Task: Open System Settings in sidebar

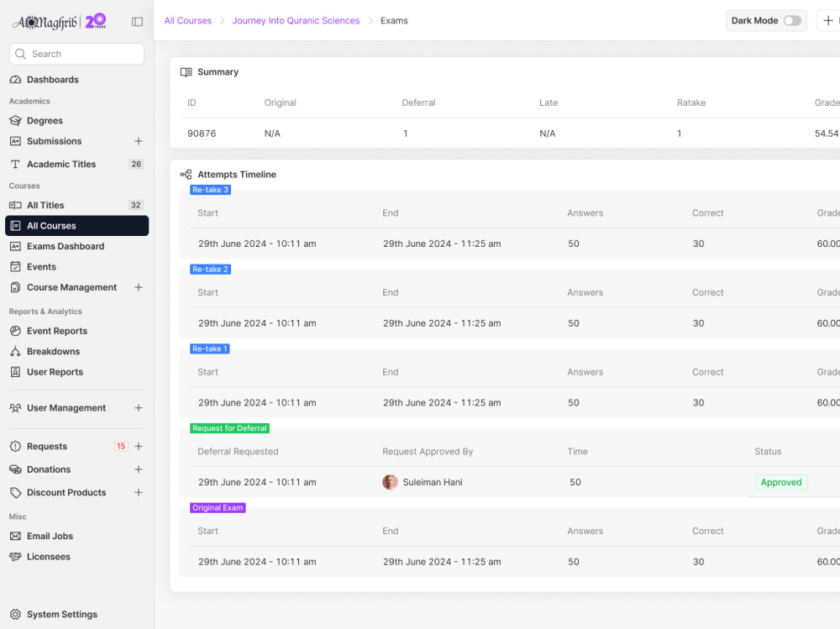Action: (x=76, y=614)
